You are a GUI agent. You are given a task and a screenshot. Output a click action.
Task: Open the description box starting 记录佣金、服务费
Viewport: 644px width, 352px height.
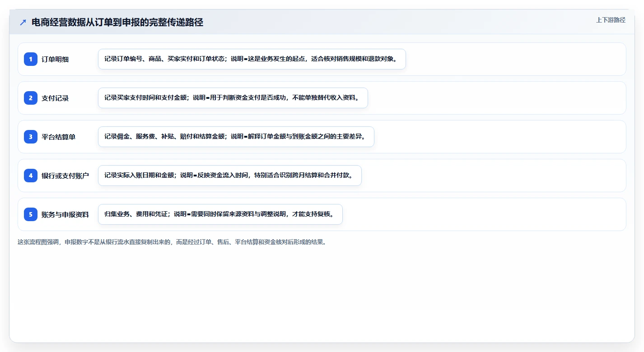pyautogui.click(x=236, y=137)
